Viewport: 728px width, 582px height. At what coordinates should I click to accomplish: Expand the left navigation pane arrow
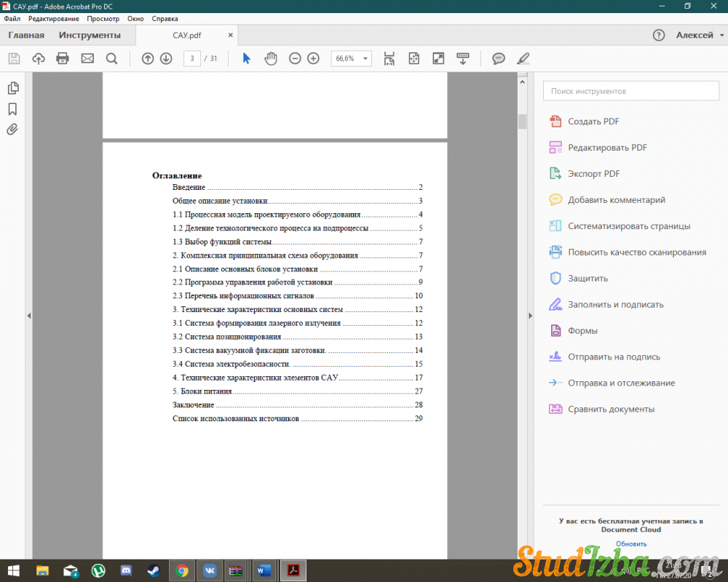tap(28, 316)
